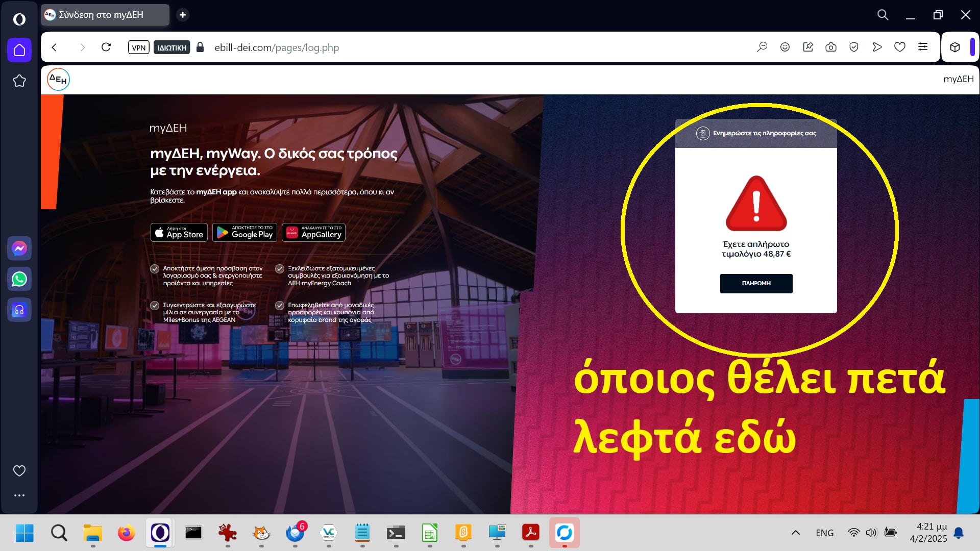Open the Opera main menu logo
The height and width of the screenshot is (551, 980).
tap(19, 19)
